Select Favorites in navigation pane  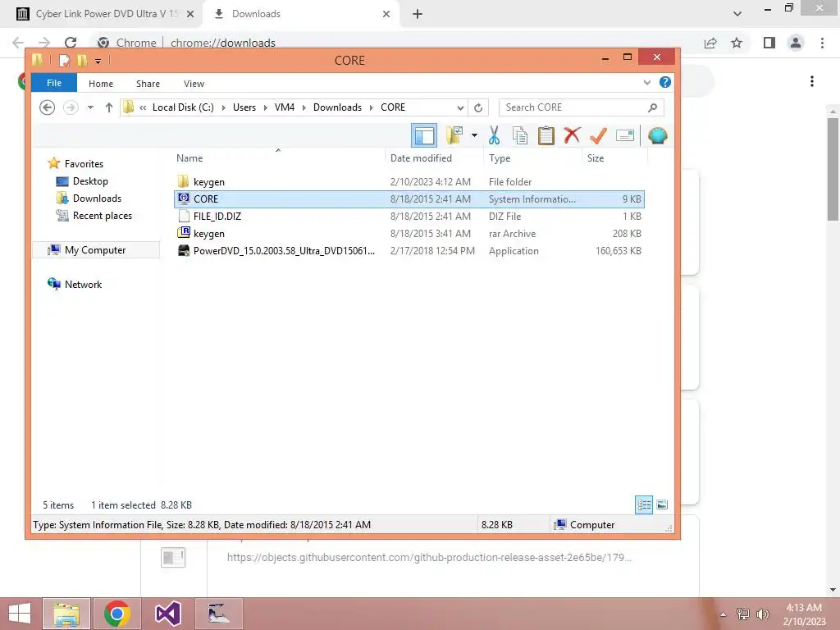(84, 164)
